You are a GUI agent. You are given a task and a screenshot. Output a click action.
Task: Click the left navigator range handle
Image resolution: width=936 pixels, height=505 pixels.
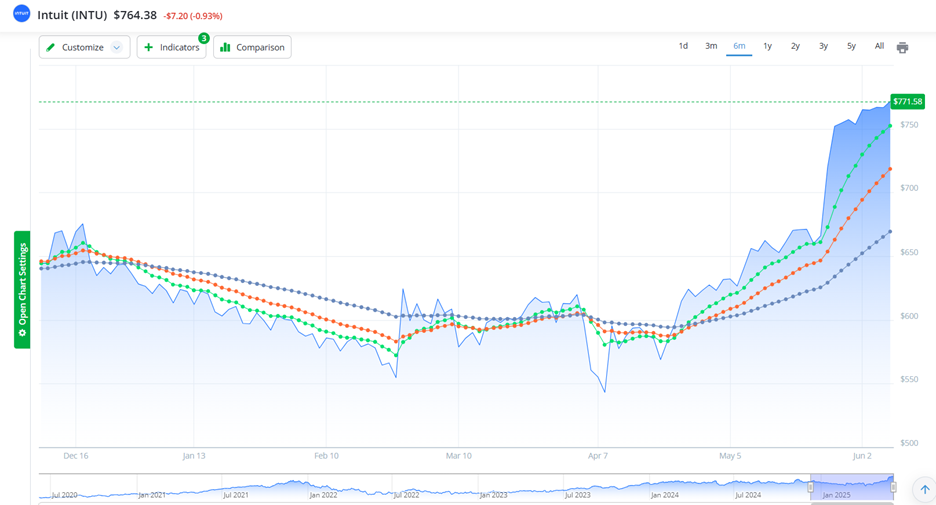tap(811, 487)
